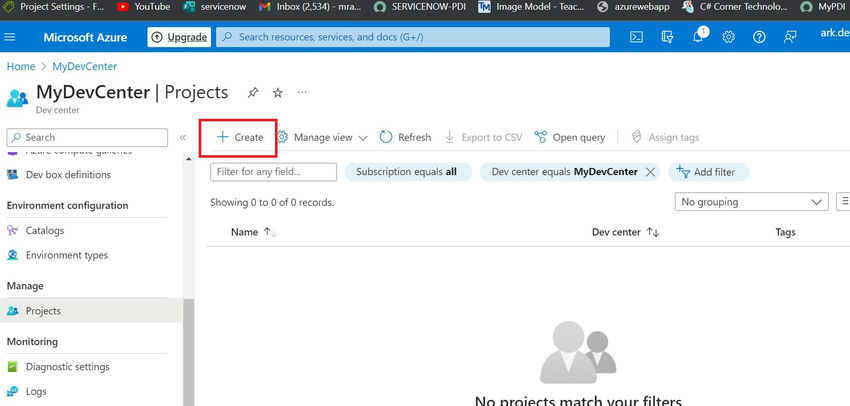Open the notifications bell
This screenshot has width=850, height=406.
698,37
